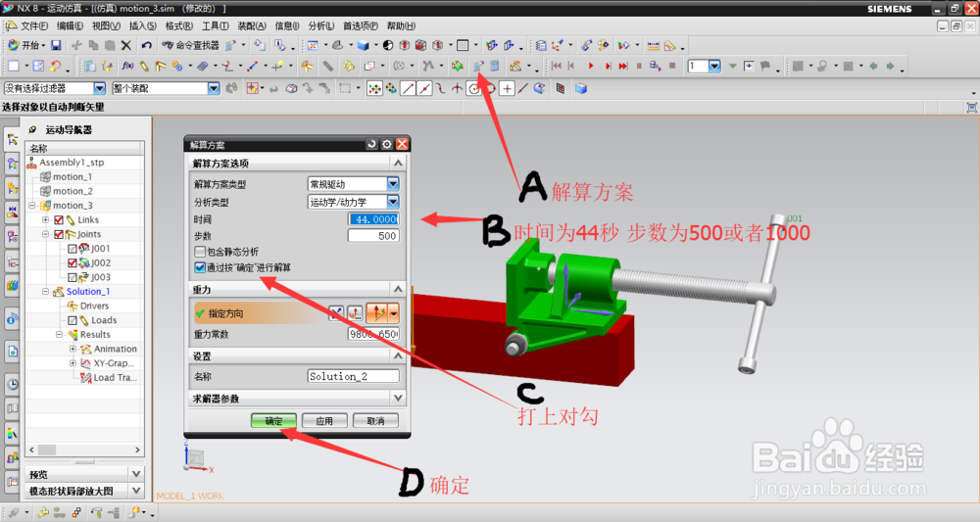This screenshot has height=522, width=980.
Task: Open the 分析类型 dropdown
Action: (393, 202)
